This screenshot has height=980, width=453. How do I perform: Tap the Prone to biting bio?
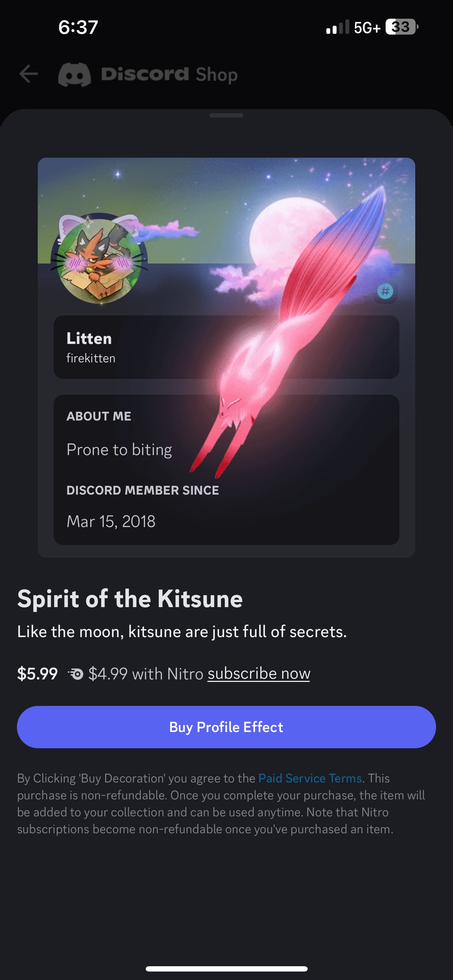click(x=119, y=450)
